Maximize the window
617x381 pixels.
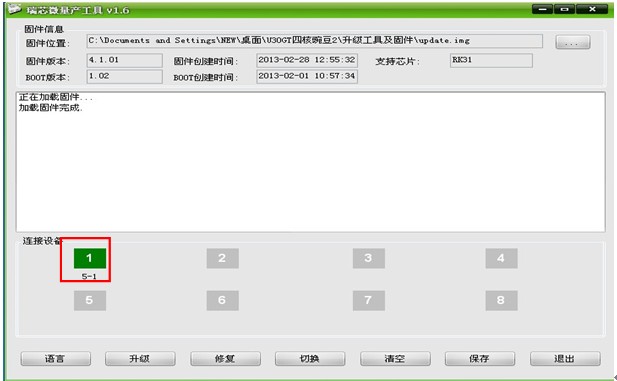pos(564,9)
